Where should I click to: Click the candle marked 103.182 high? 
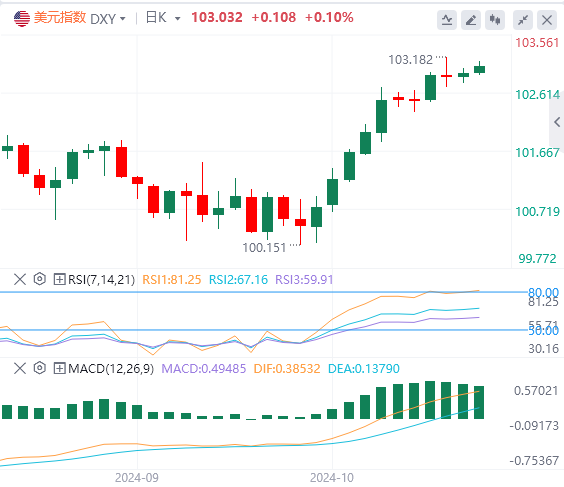(446, 76)
